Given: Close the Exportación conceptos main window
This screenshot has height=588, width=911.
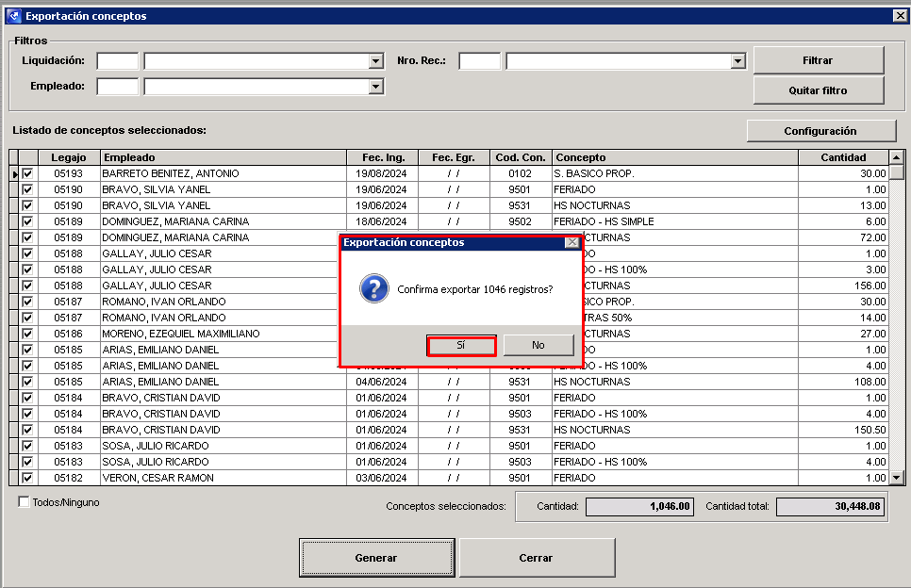Looking at the screenshot, I should click(900, 16).
